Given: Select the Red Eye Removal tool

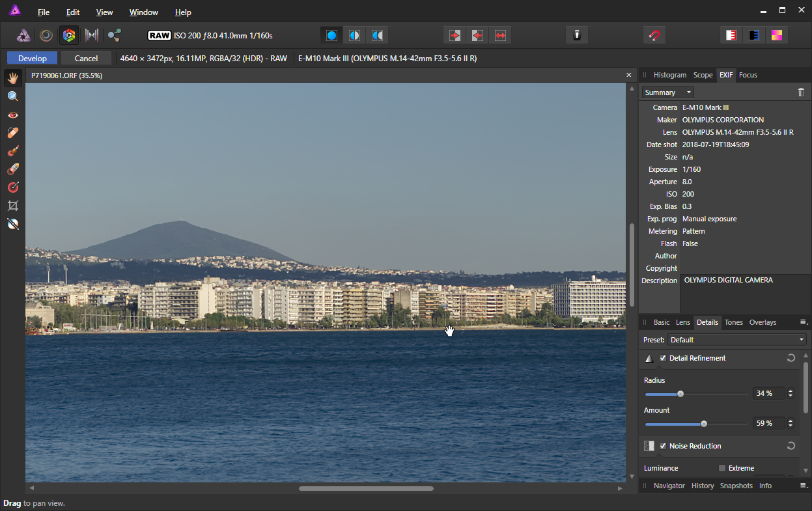Looking at the screenshot, I should click(12, 115).
